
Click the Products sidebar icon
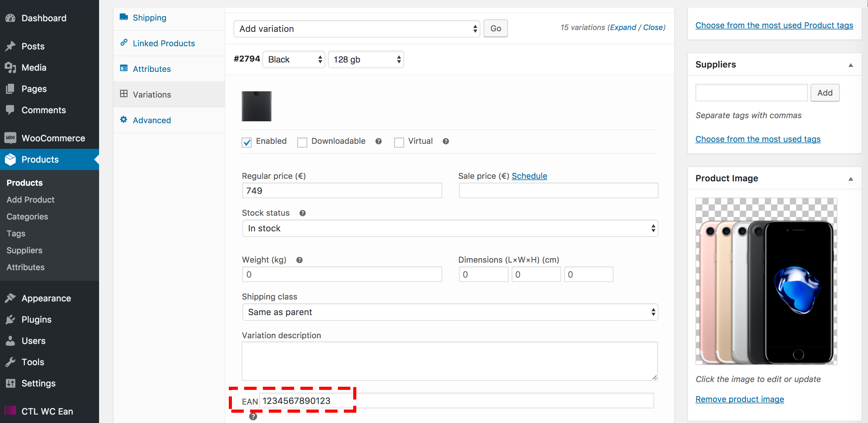(12, 159)
